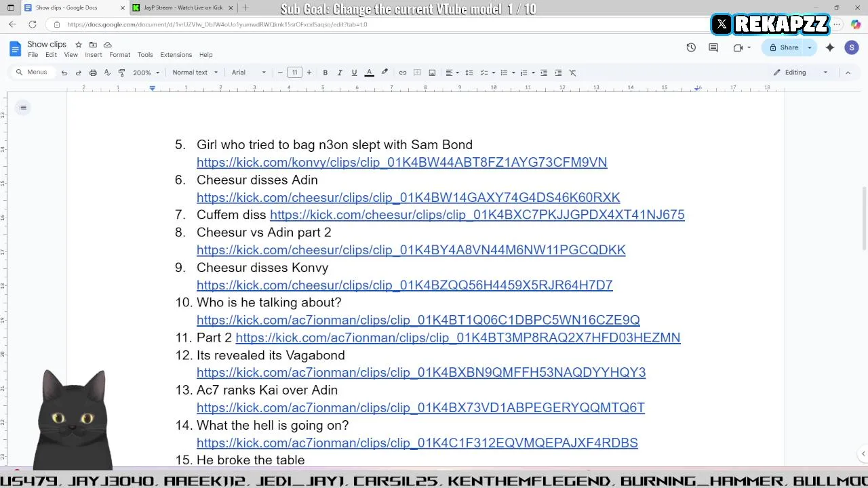868x488 pixels.
Task: Open version history clock icon
Action: tap(691, 47)
